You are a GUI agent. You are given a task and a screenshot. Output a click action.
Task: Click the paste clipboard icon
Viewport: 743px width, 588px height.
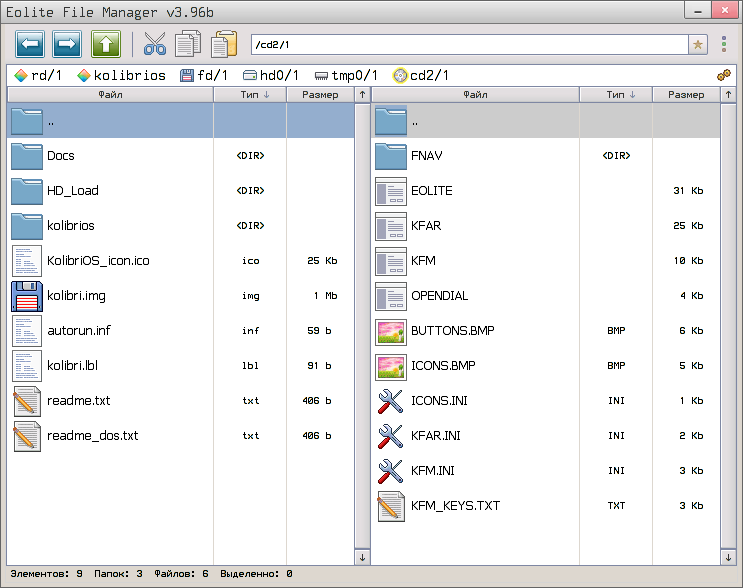[x=224, y=44]
